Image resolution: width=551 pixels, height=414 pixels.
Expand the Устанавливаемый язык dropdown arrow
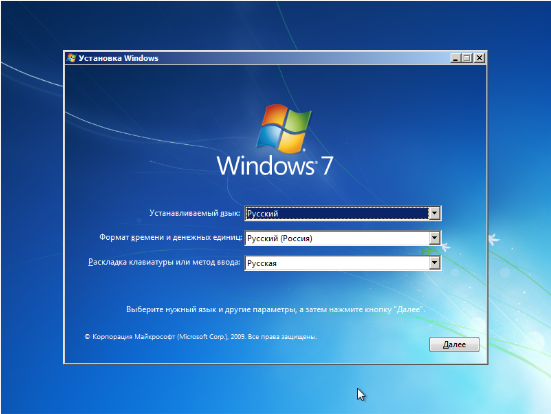(434, 213)
